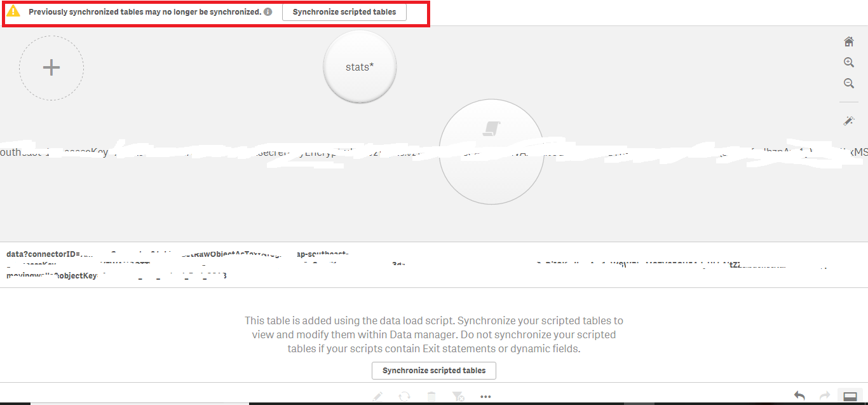This screenshot has height=405, width=868.
Task: Click the reload data circular arrows icon
Action: pos(405,396)
